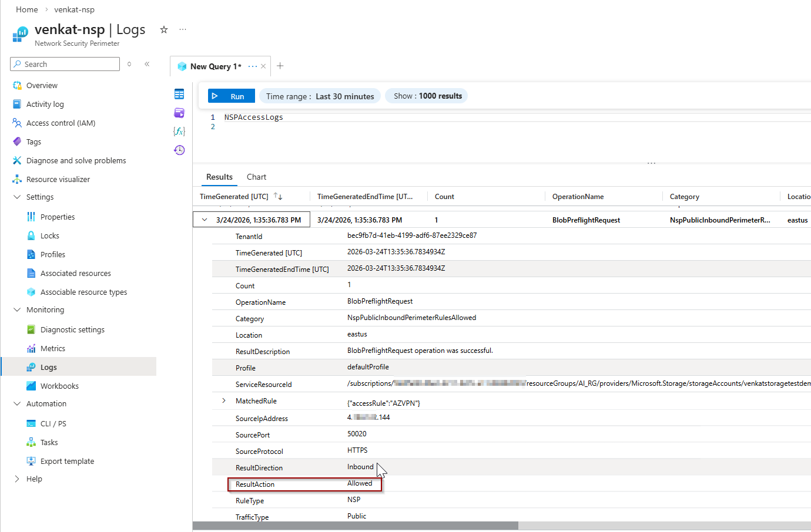
Task: Go to the Home breadcrumb
Action: coord(27,9)
